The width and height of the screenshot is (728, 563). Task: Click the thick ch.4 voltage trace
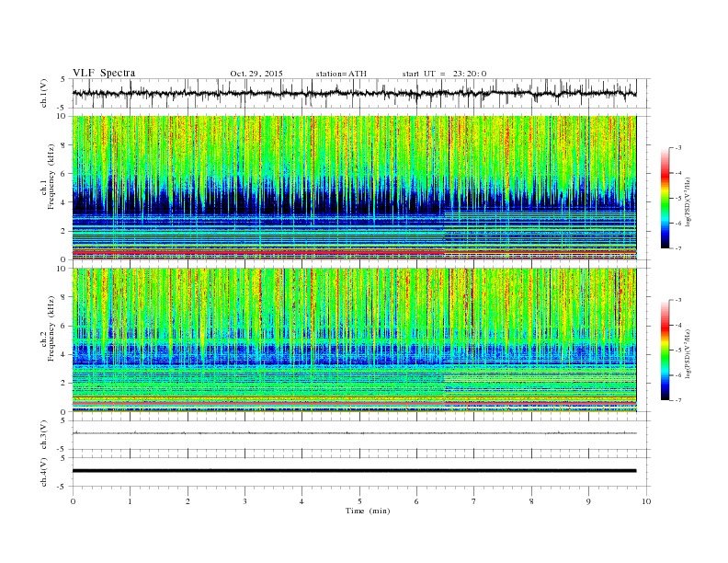(x=354, y=471)
